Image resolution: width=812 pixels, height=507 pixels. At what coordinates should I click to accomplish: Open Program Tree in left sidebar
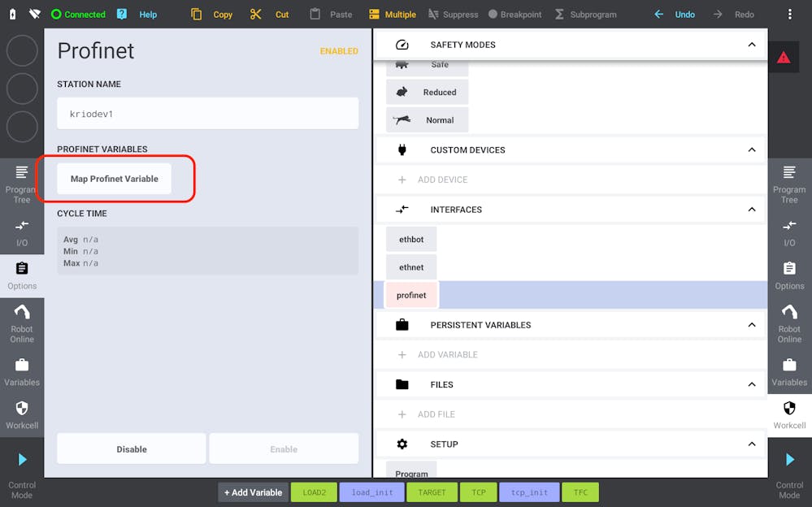pyautogui.click(x=22, y=184)
